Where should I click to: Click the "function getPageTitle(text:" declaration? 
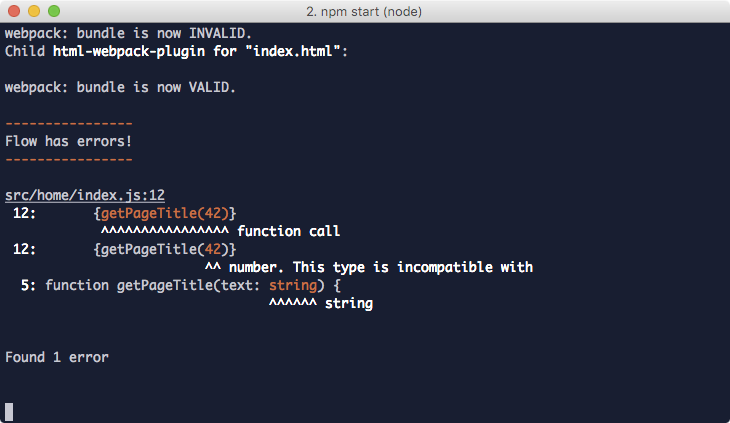coord(153,285)
